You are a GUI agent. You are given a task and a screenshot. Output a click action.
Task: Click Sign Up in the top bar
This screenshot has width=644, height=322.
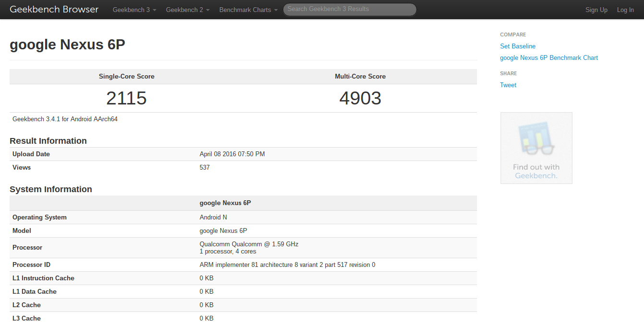(596, 10)
